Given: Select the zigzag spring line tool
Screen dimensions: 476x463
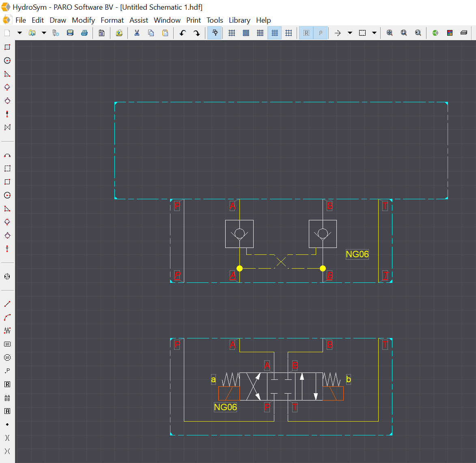Looking at the screenshot, I should (x=7, y=330).
